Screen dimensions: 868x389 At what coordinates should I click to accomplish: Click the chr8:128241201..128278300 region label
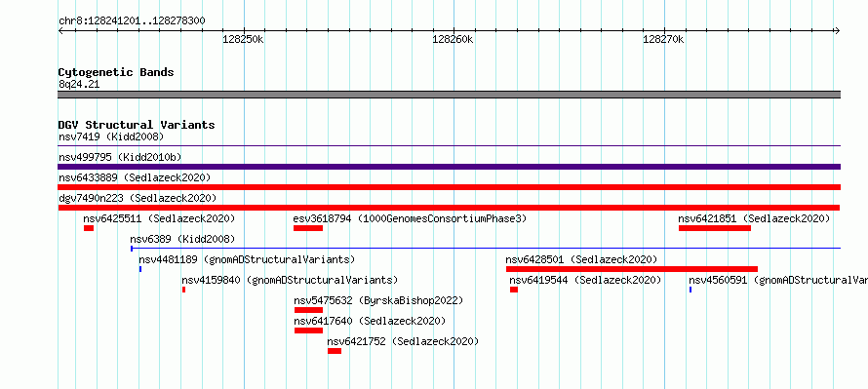132,20
